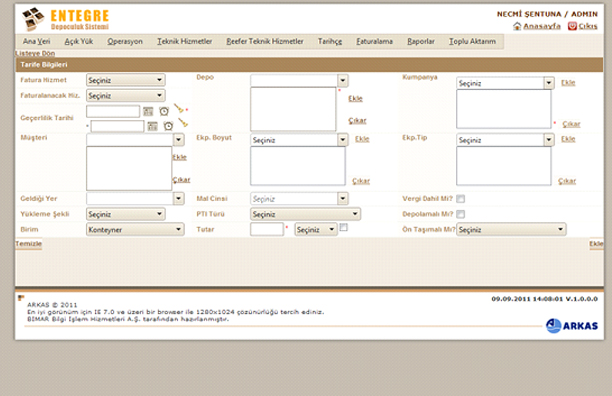Screen dimensions: 612x396
Task: Click inside the Ekp.Tip list box
Action: point(503,166)
